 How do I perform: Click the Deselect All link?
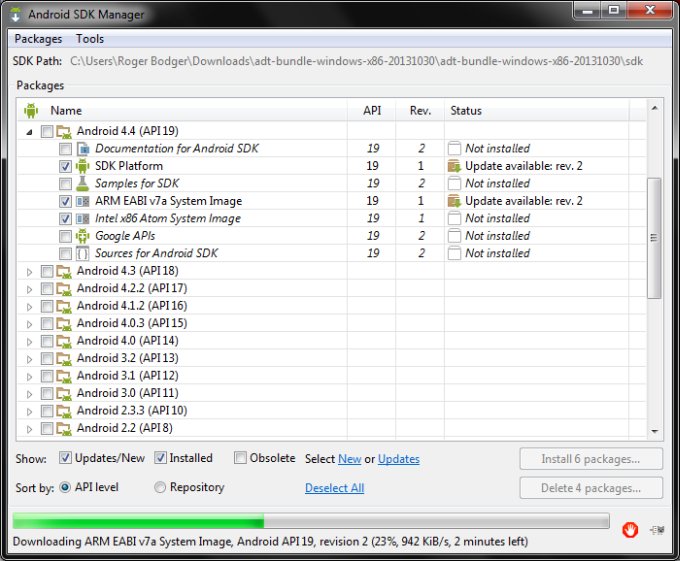click(x=334, y=488)
